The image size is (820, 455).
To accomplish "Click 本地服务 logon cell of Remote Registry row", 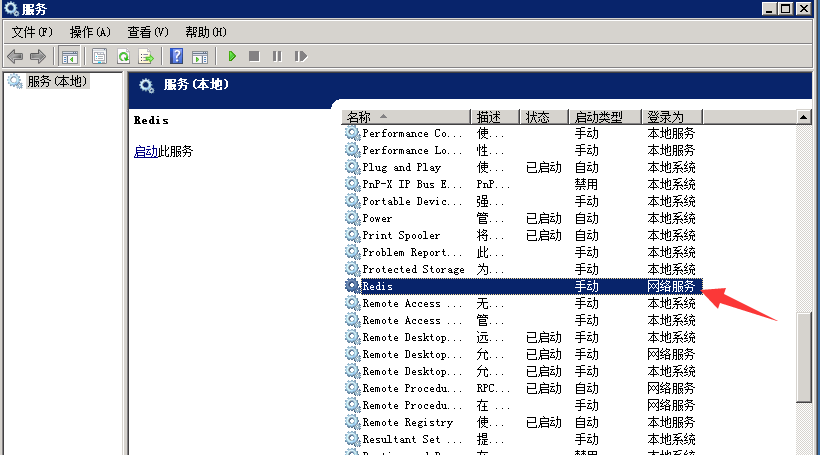I will 671,422.
